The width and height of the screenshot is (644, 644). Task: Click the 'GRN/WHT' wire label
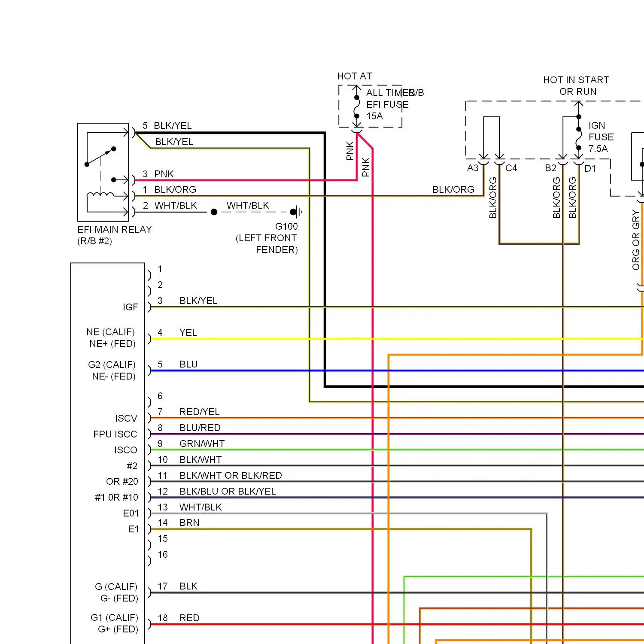(x=202, y=444)
